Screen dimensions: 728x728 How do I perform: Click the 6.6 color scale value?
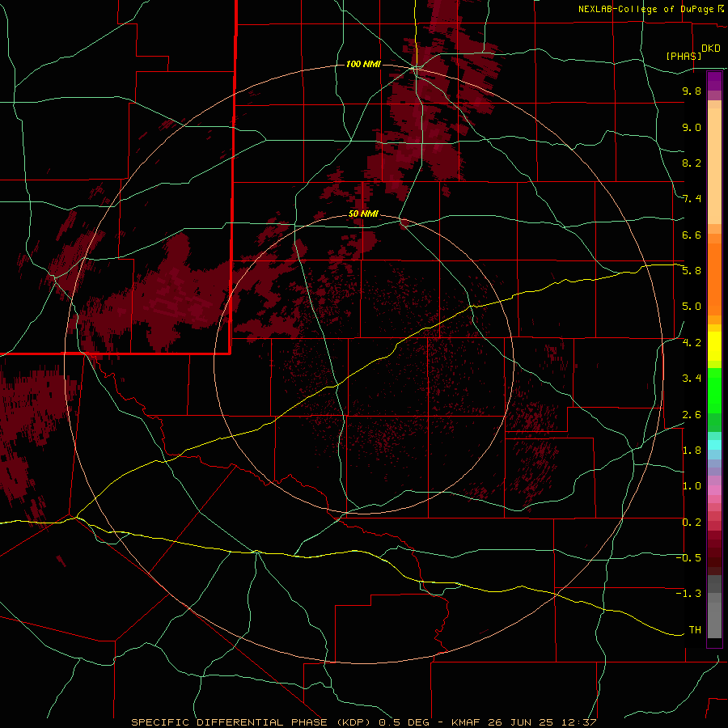coord(692,235)
